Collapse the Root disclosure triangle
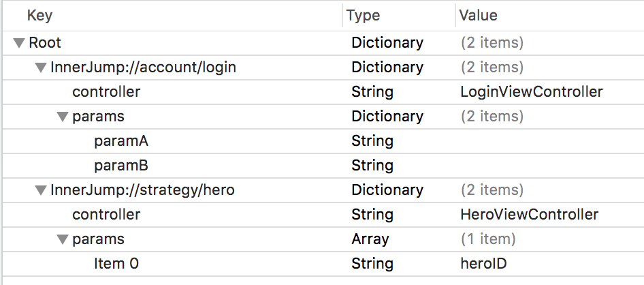Screen dimensions: 644x285 [19, 43]
